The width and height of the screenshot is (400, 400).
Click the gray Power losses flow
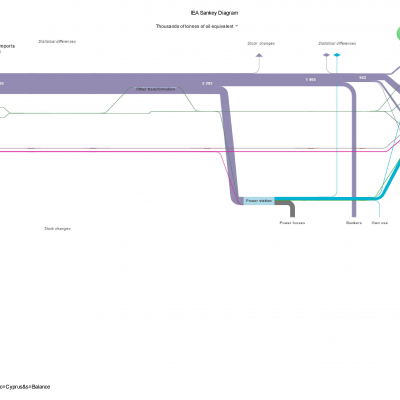(x=291, y=208)
